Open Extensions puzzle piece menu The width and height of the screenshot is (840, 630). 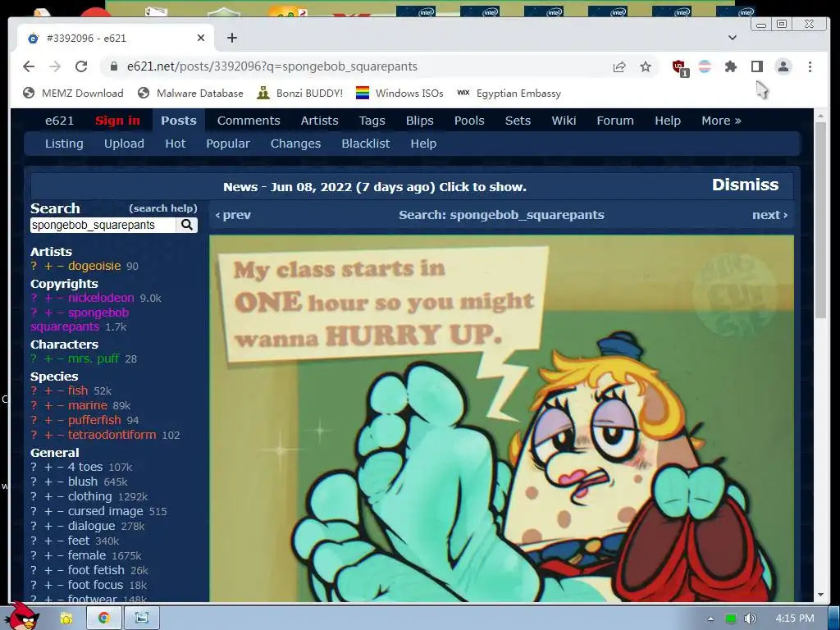(x=731, y=66)
